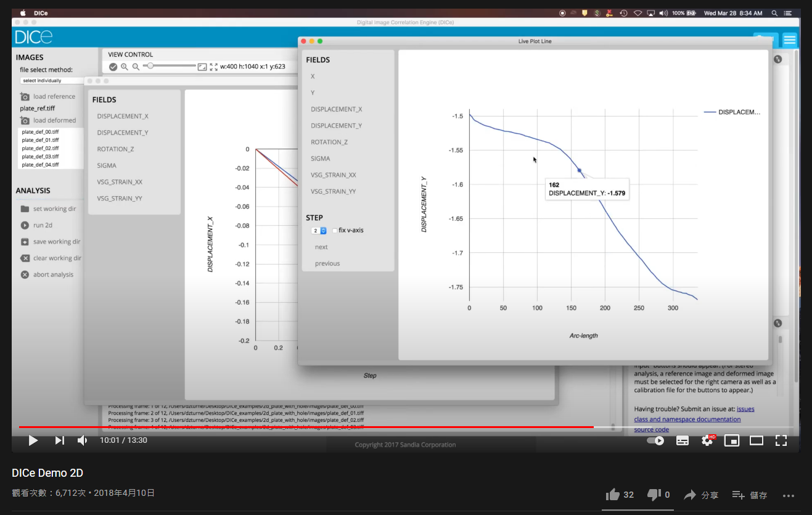Open the more actions ellipsis below the video
Screen dimensions: 812x515
tap(789, 495)
